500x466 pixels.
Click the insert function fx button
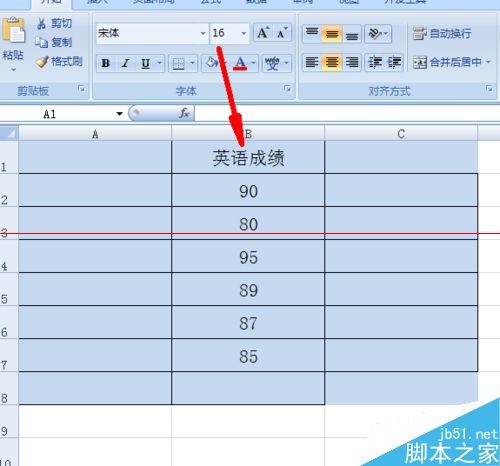184,113
